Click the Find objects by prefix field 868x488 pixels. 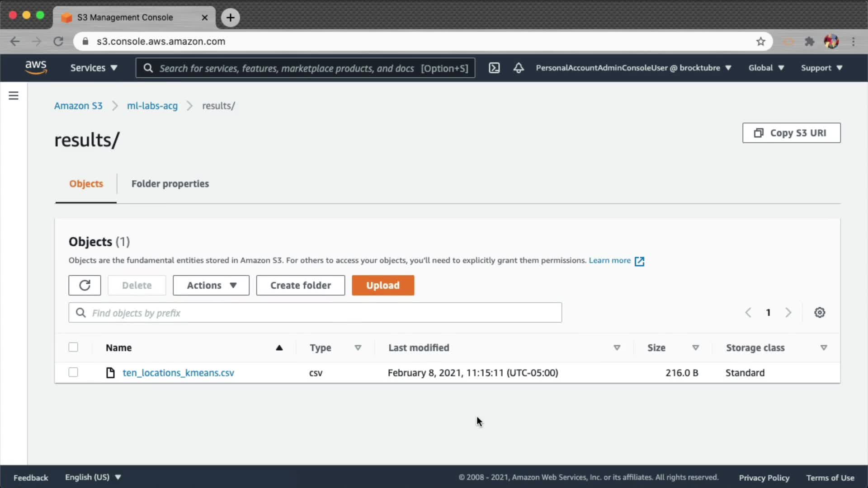tap(315, 313)
